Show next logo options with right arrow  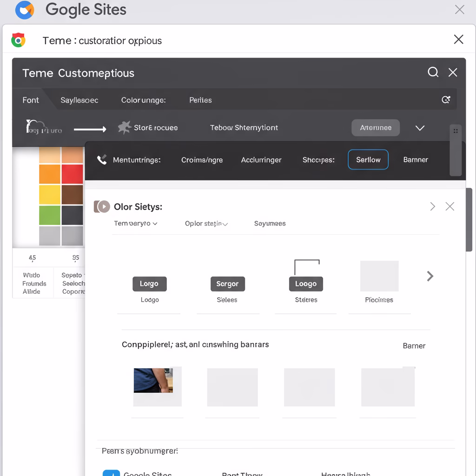tap(430, 276)
